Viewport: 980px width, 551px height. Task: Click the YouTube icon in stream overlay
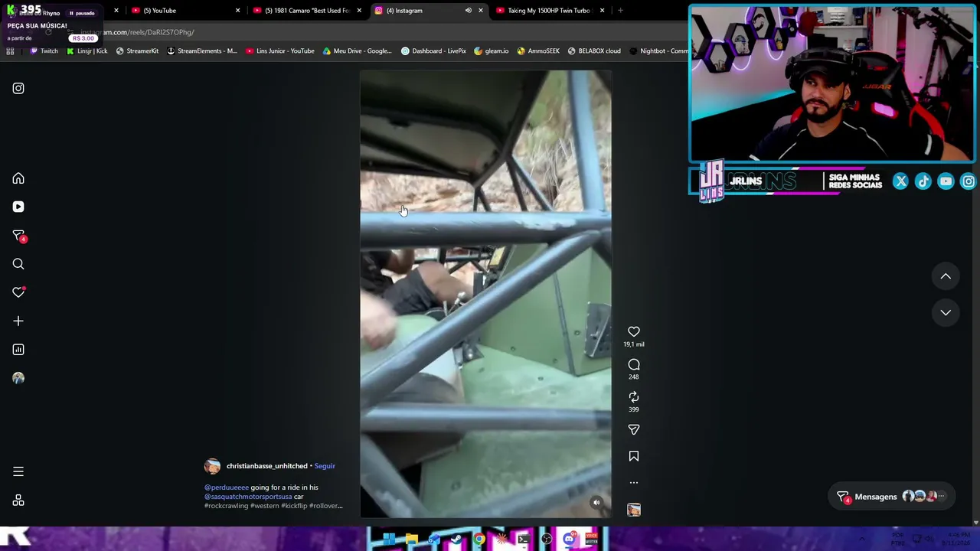pyautogui.click(x=946, y=181)
